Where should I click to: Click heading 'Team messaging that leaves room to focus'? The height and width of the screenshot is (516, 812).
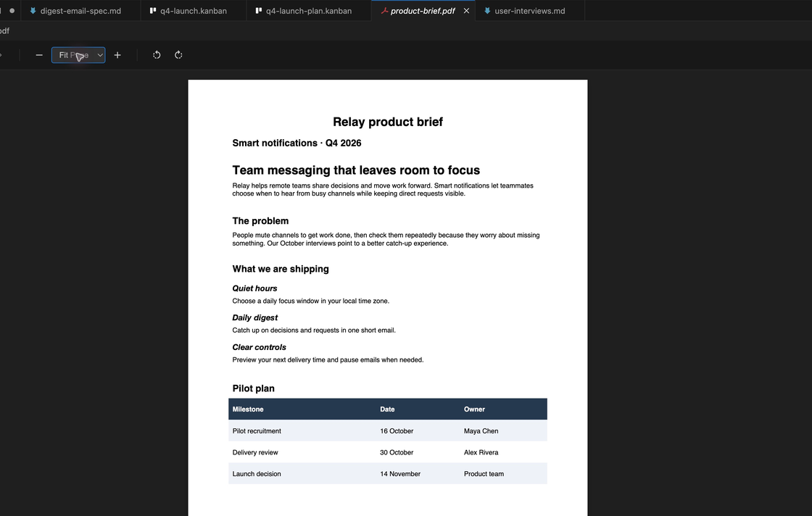pos(356,170)
